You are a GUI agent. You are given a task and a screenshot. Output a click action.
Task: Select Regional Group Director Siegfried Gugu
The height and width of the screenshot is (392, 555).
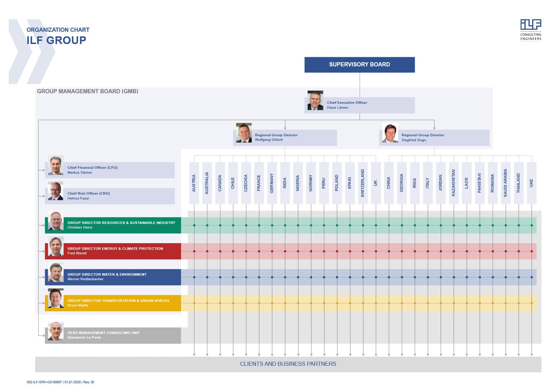[x=434, y=138]
